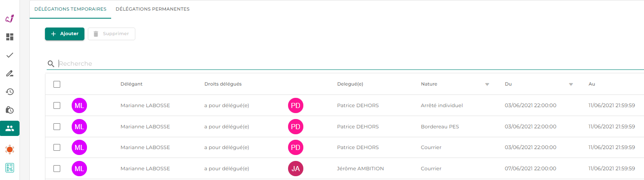Open the dashboard grid icon in sidebar
Screen dimensions: 644x180
(10, 37)
